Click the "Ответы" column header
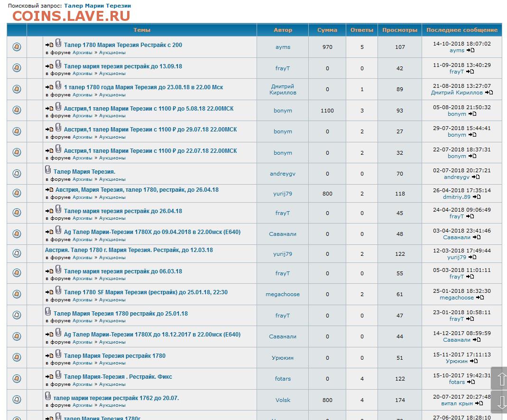 pyautogui.click(x=362, y=30)
